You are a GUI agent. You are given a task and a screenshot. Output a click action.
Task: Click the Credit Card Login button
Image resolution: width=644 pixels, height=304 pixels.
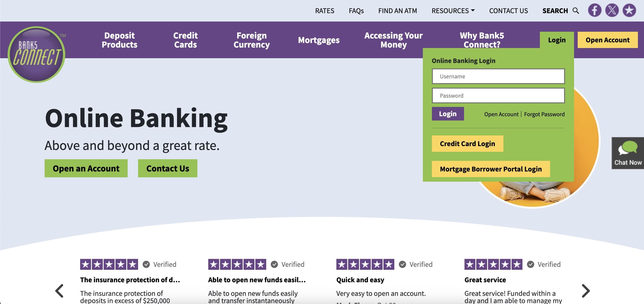coord(467,143)
